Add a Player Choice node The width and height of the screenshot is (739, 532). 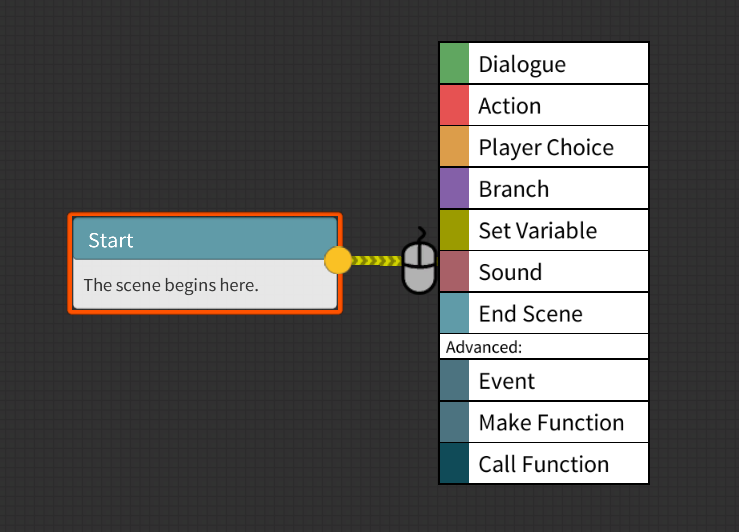558,147
